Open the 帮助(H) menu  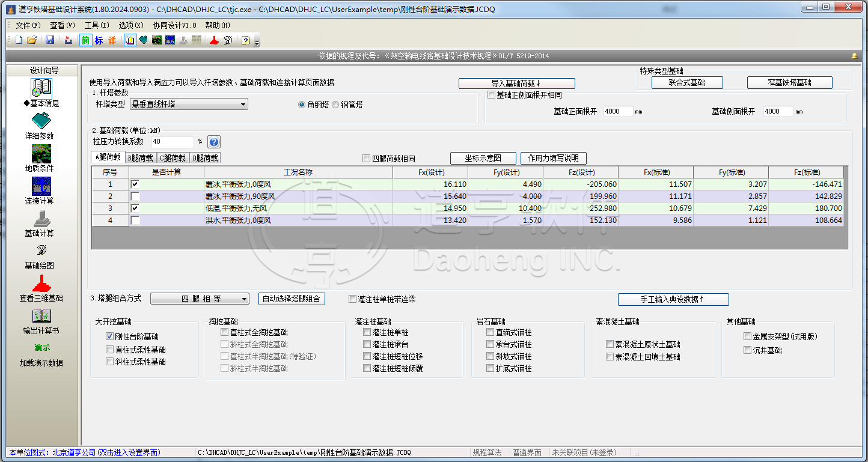(x=218, y=25)
